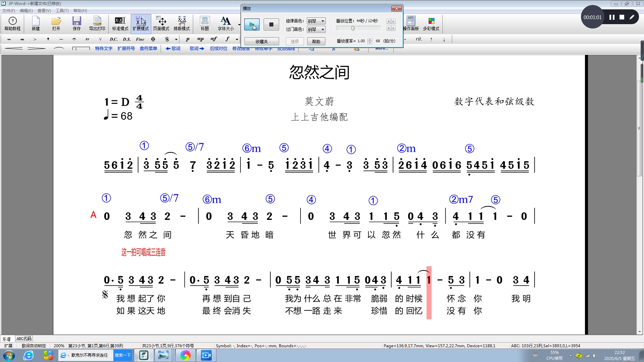Click the 帮助 button in playback dialog

pyautogui.click(x=316, y=42)
